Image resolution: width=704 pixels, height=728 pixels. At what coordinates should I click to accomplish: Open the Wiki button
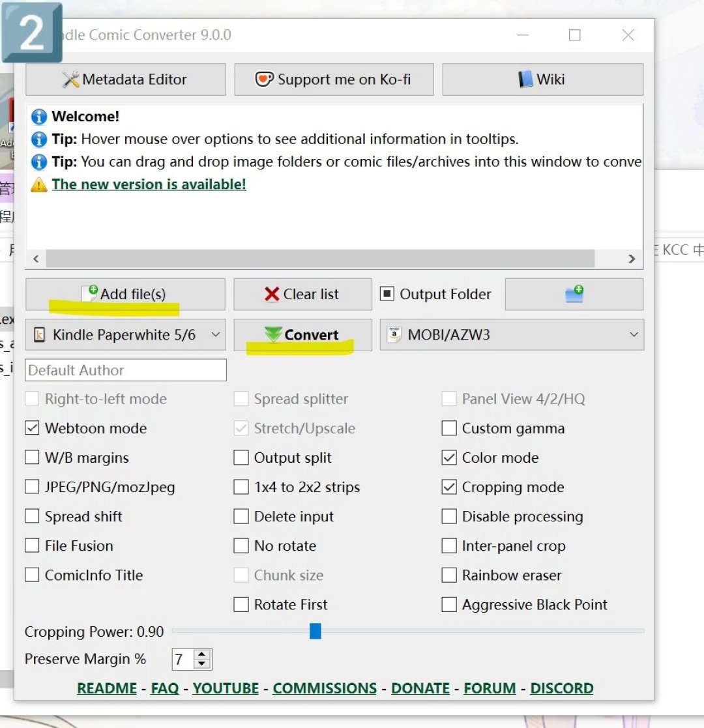pyautogui.click(x=542, y=80)
